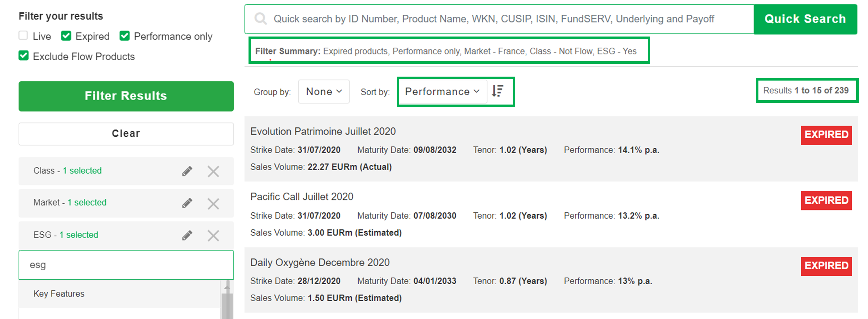
Task: Click Maturity Date 09/08/2032 value
Action: coord(435,150)
